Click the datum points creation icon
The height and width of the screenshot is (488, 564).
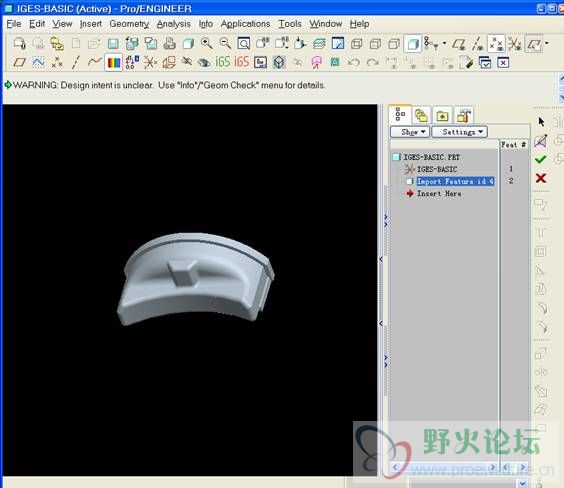57,63
